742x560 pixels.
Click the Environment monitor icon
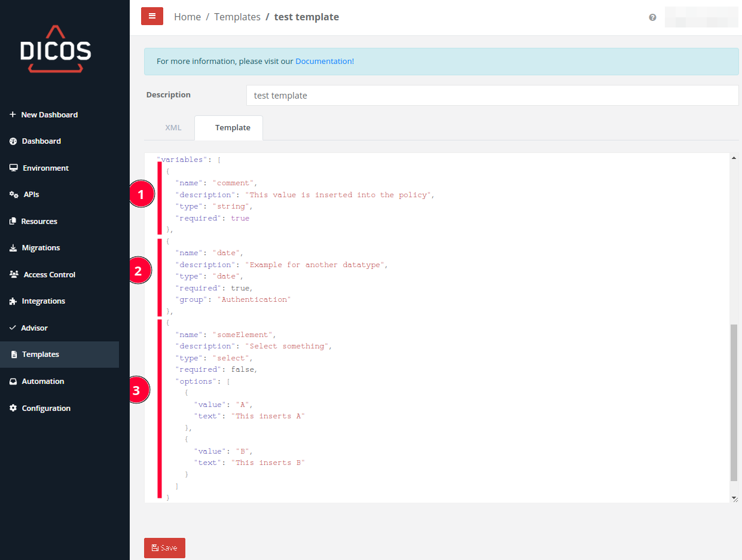(13, 168)
